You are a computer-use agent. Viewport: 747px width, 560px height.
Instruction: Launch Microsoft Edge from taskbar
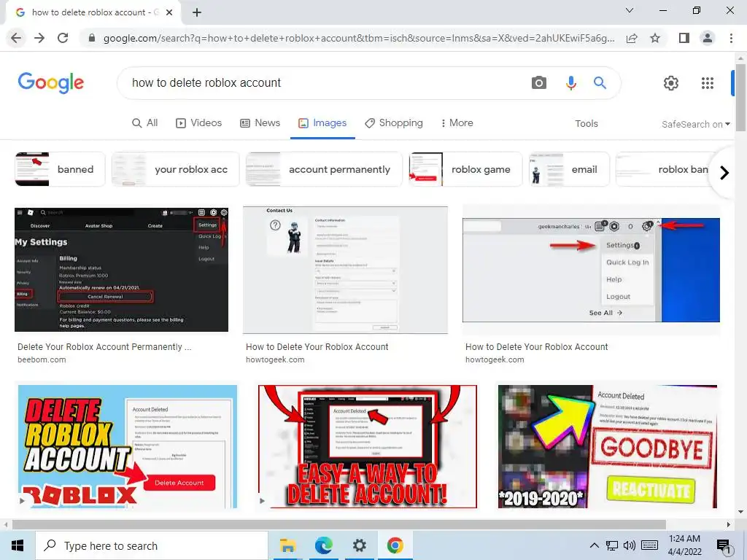[x=323, y=545]
